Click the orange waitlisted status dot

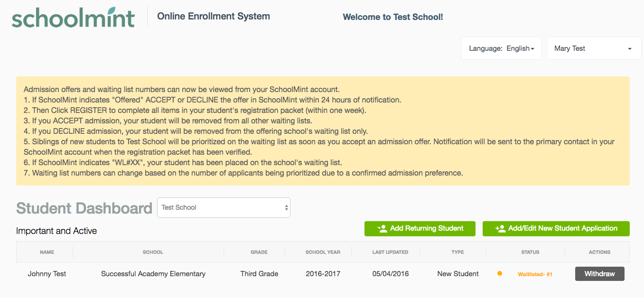click(499, 273)
